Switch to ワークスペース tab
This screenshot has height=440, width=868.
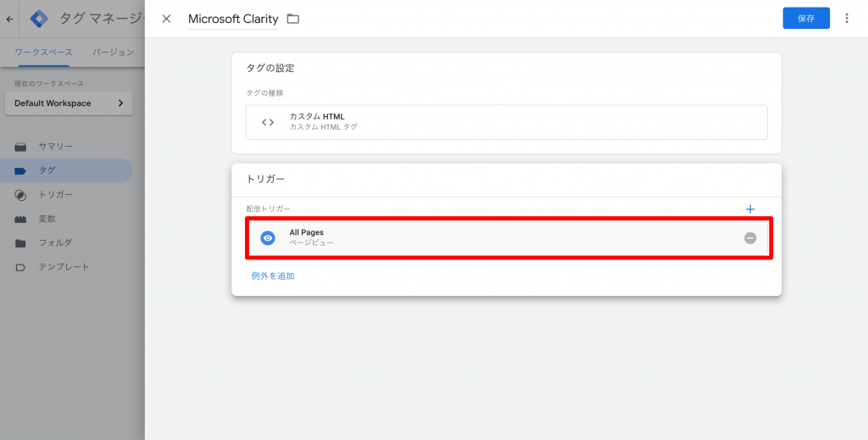click(x=44, y=52)
